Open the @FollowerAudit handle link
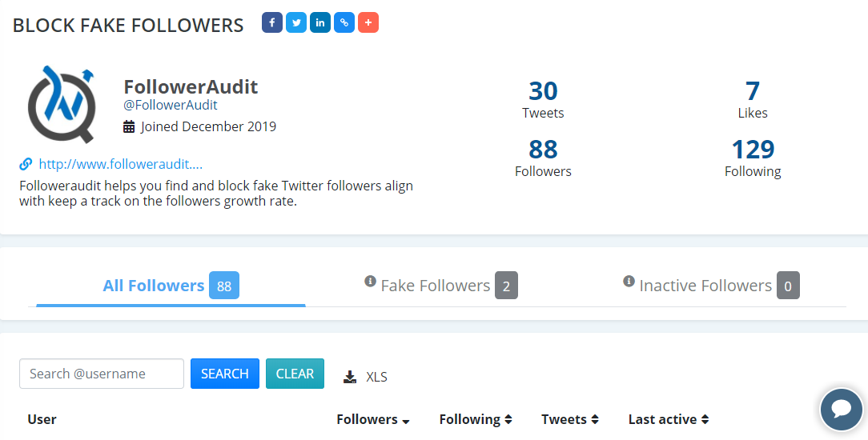Image resolution: width=868 pixels, height=440 pixels. pos(171,105)
